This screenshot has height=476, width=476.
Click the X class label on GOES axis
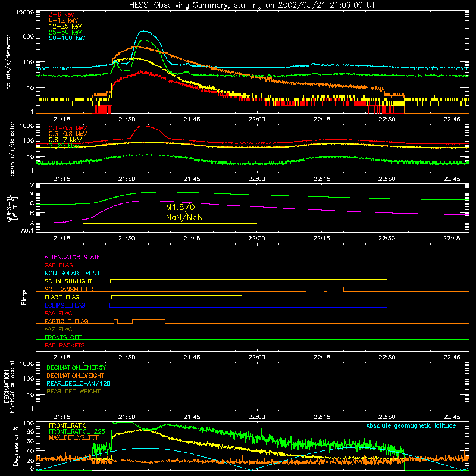click(x=32, y=186)
